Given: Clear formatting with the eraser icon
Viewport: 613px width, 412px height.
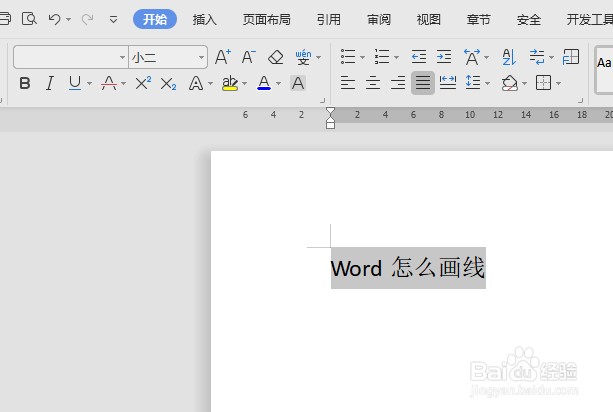Looking at the screenshot, I should click(276, 57).
